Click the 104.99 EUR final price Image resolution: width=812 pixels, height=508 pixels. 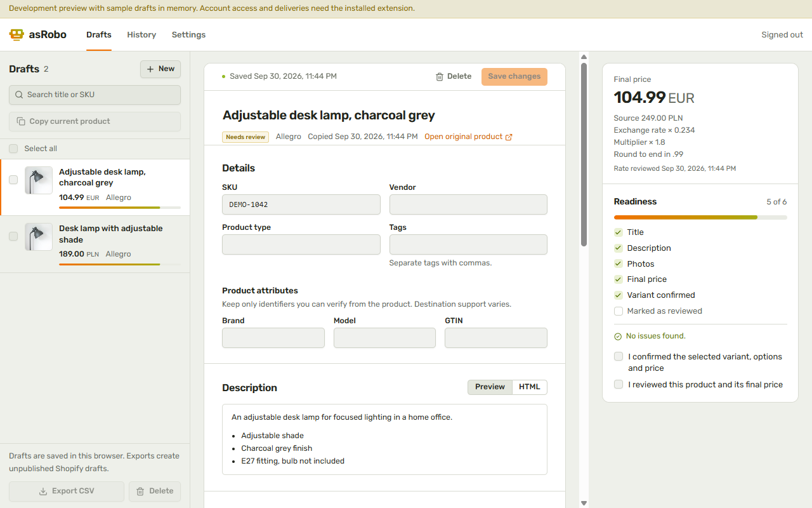[x=654, y=98]
